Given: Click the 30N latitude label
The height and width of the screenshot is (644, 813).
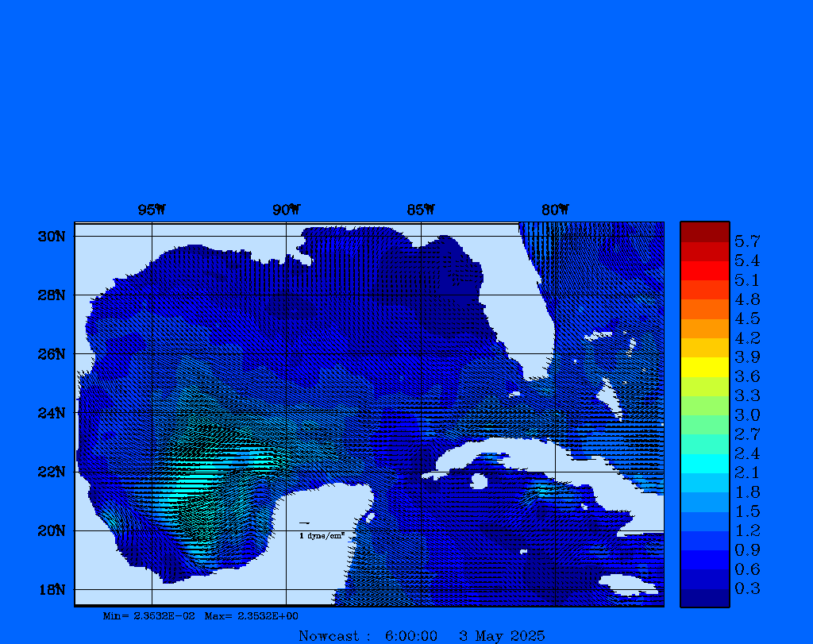Looking at the screenshot, I should click(x=51, y=237).
